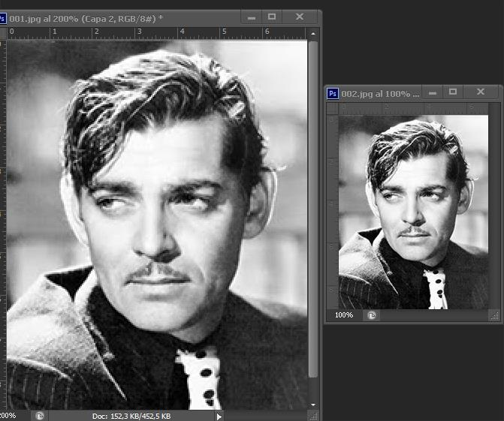Close the 002.jpg document window
Viewport: 504px width, 421px height.
pyautogui.click(x=481, y=92)
